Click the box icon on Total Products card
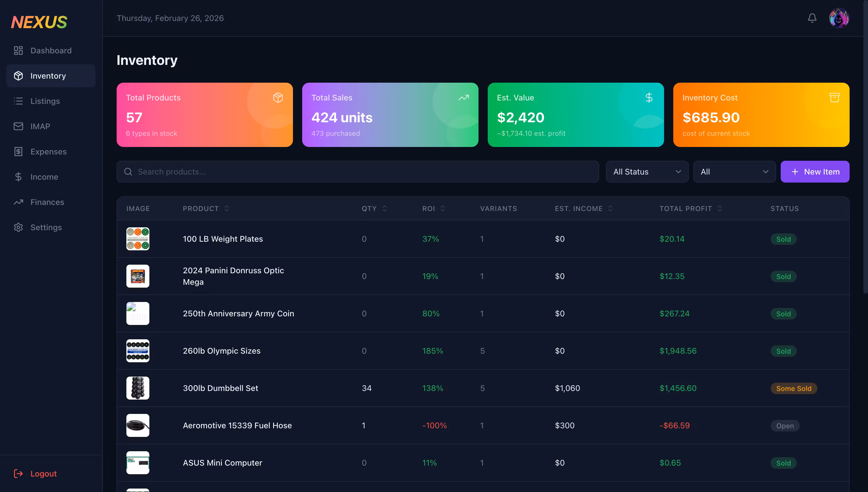Screen dimensions: 868x492 coord(278,98)
